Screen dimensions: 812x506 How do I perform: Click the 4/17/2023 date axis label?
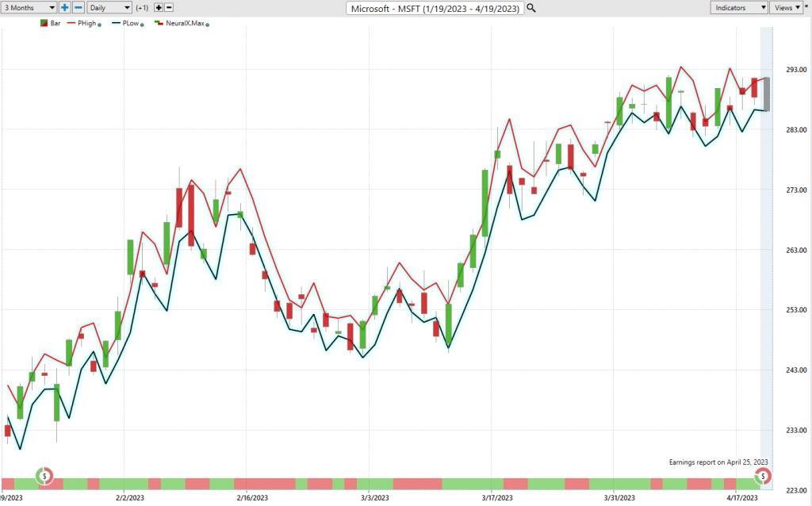click(741, 498)
